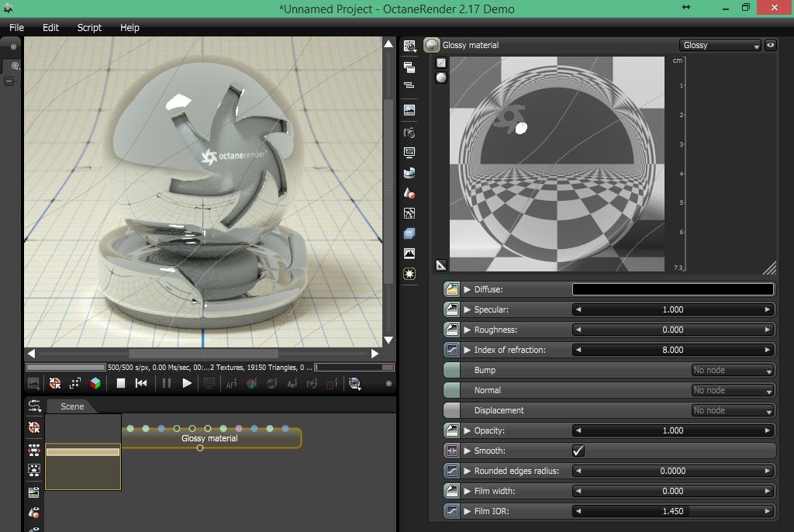Expand the Roughness parameter
794x532 pixels.
click(467, 330)
